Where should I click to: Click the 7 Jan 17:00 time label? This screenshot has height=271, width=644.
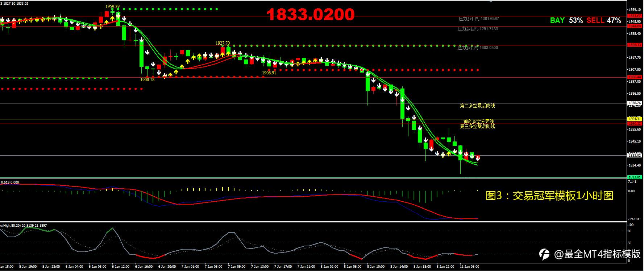pos(283,267)
